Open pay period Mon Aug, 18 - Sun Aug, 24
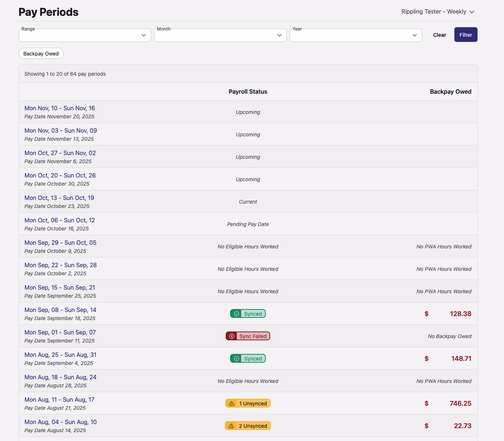This screenshot has height=441, width=504. (61, 377)
